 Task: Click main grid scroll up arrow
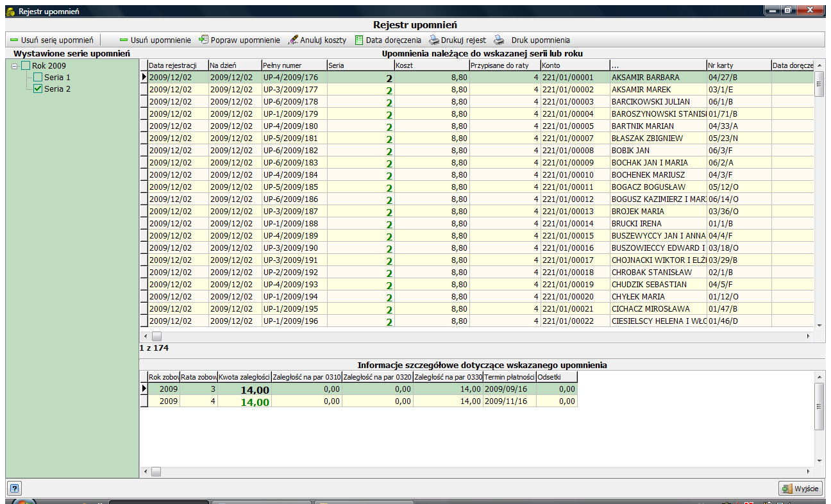tap(819, 65)
